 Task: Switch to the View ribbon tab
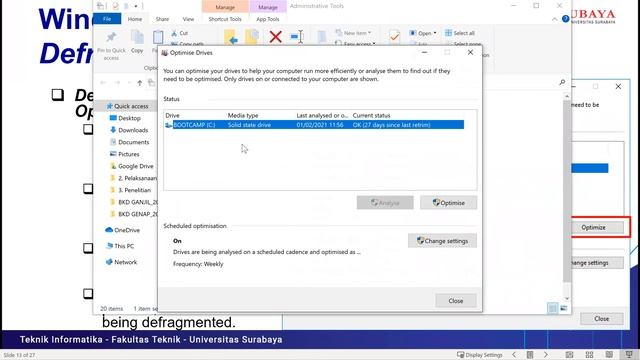coord(188,19)
